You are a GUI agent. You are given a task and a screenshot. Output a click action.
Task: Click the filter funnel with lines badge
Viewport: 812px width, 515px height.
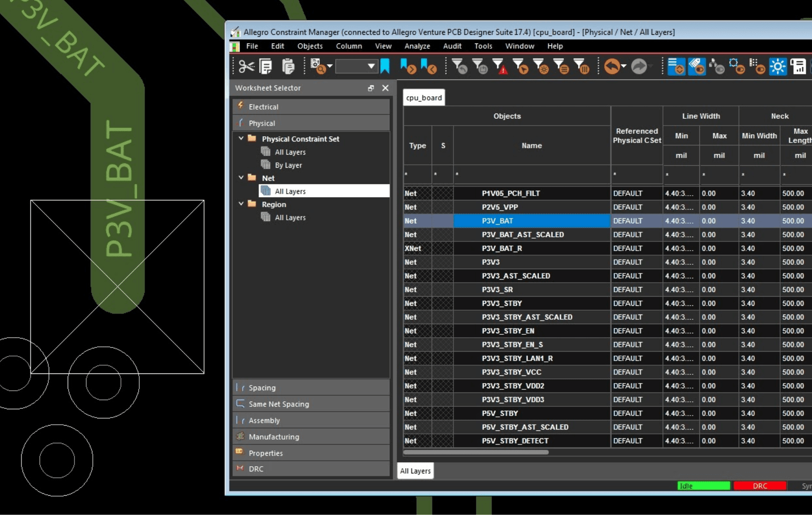click(561, 66)
